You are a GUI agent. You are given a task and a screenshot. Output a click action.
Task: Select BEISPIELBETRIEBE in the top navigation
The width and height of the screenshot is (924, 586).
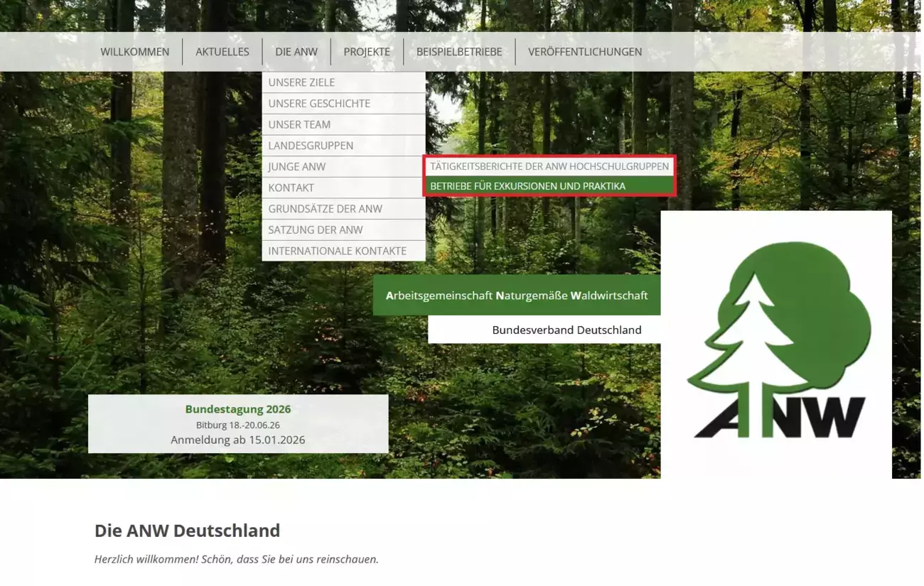click(x=459, y=51)
